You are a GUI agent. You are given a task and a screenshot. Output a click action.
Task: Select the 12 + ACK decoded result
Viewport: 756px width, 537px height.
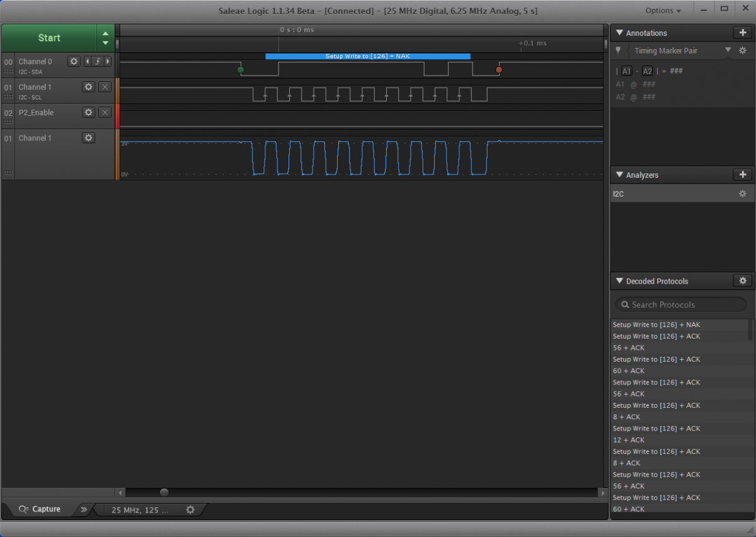pyautogui.click(x=679, y=440)
